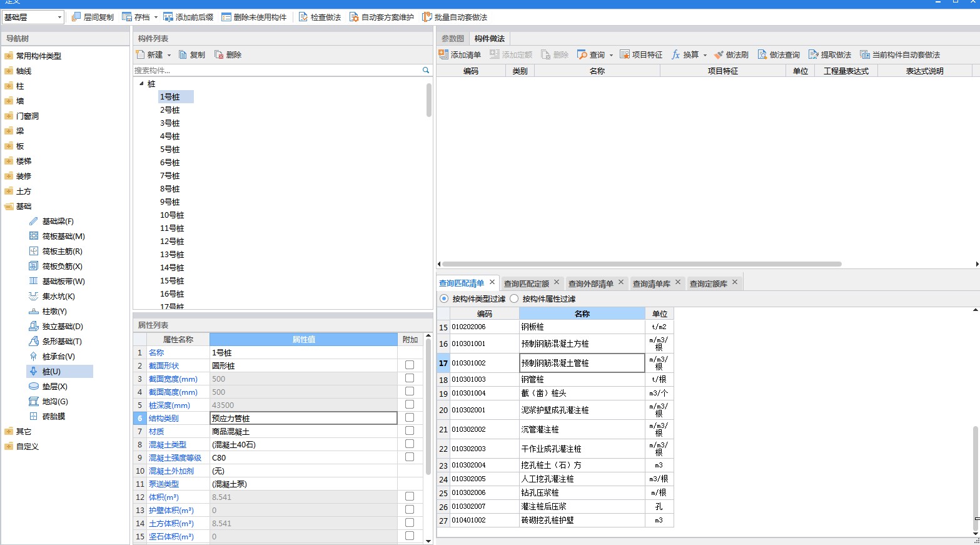
Task: Click the 构件做法 horizontal scrollbar
Action: 642,264
